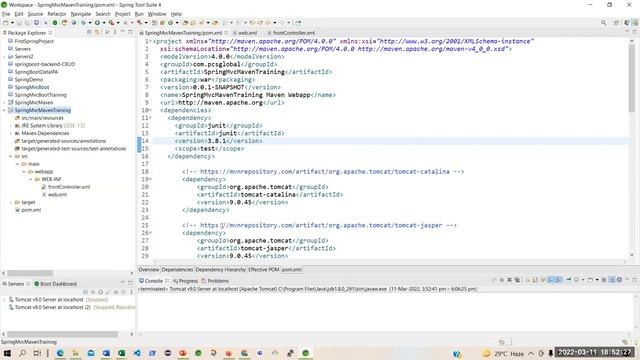Click the Boot Dashboard green toolbar icon

pos(55,23)
